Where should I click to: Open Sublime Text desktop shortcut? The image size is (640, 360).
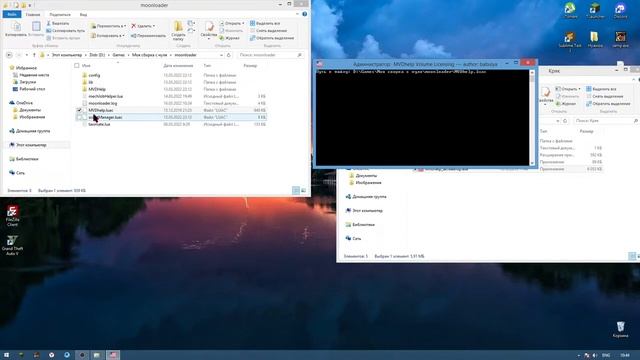click(x=570, y=42)
